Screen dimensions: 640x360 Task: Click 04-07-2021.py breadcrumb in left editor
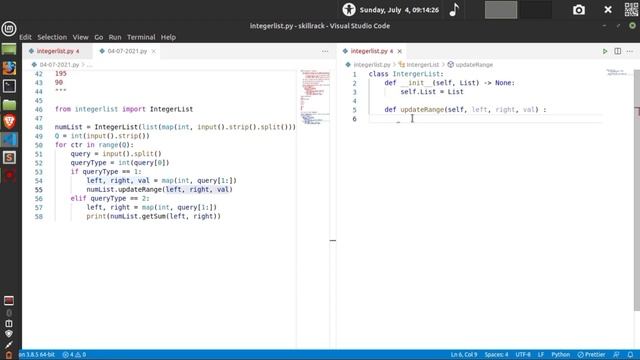(59, 65)
